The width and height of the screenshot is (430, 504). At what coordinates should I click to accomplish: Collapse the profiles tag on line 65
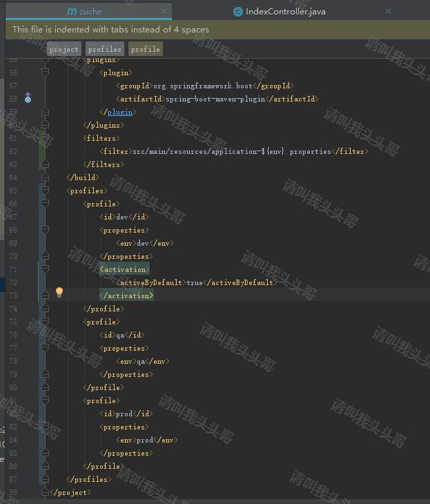(x=45, y=190)
